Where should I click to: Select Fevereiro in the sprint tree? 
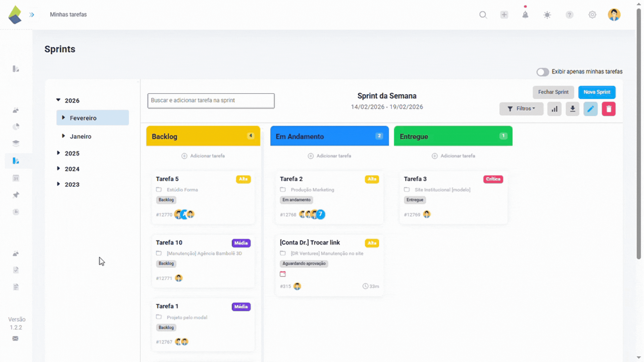click(x=83, y=118)
